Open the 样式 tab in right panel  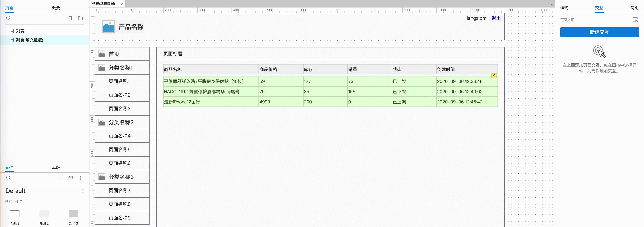(x=564, y=8)
